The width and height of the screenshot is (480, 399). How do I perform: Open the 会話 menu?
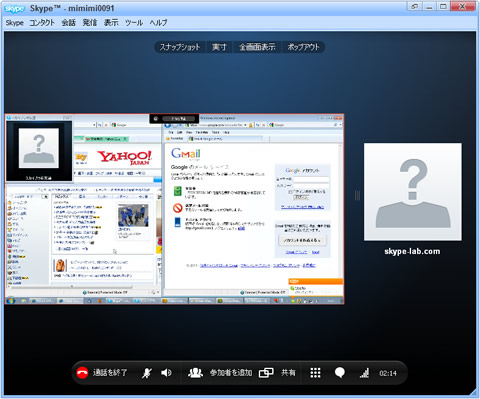(68, 23)
